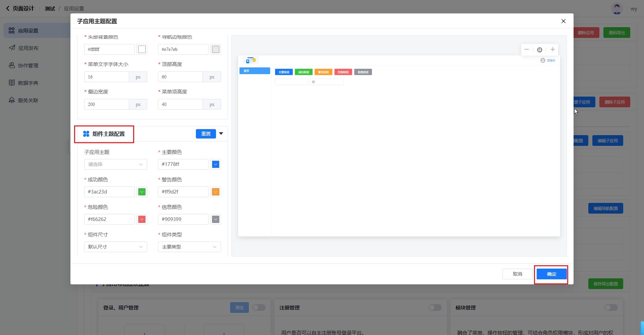Open the 子应用主题 dropdown
This screenshot has height=335, width=644.
[x=115, y=164]
